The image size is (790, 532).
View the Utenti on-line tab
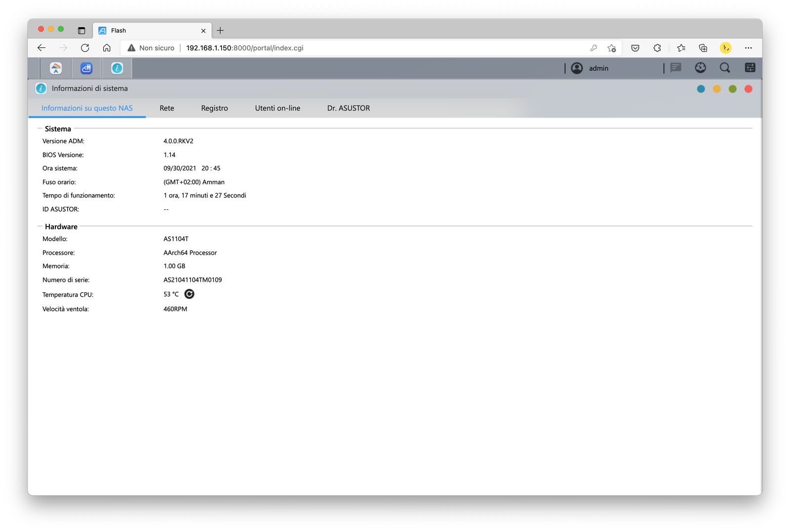[277, 108]
